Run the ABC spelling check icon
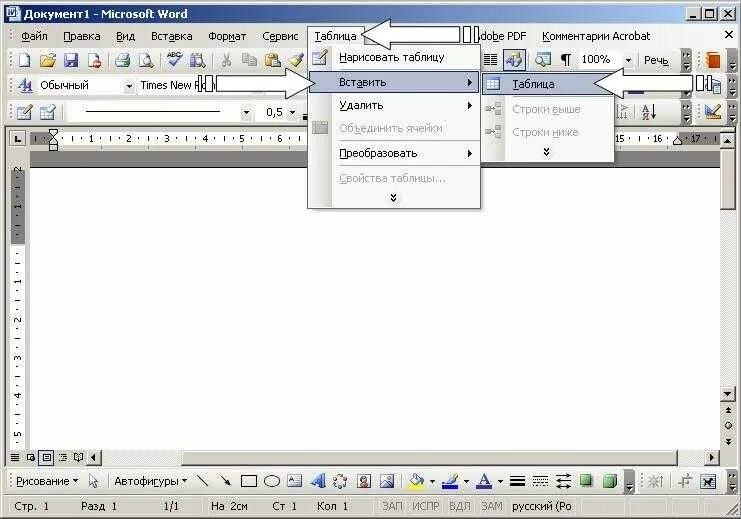The image size is (741, 519). point(174,60)
